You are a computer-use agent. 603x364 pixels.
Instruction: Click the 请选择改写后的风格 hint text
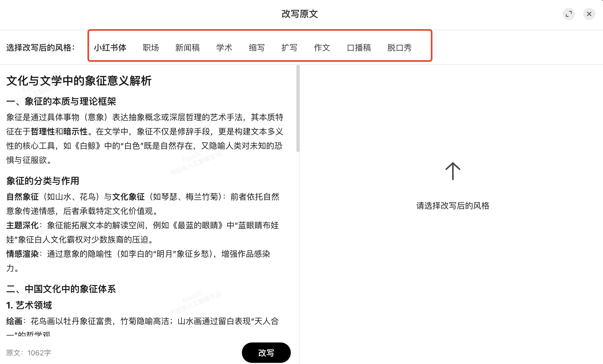[x=453, y=206]
